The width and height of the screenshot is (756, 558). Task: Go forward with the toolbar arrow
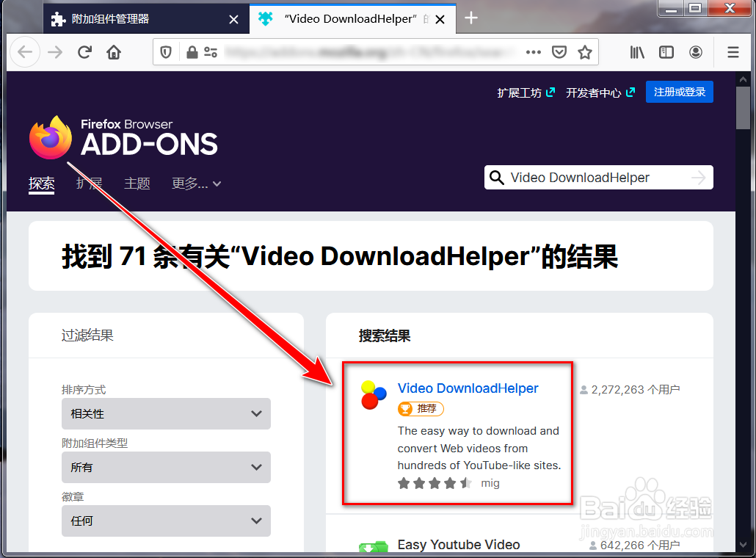coord(55,51)
